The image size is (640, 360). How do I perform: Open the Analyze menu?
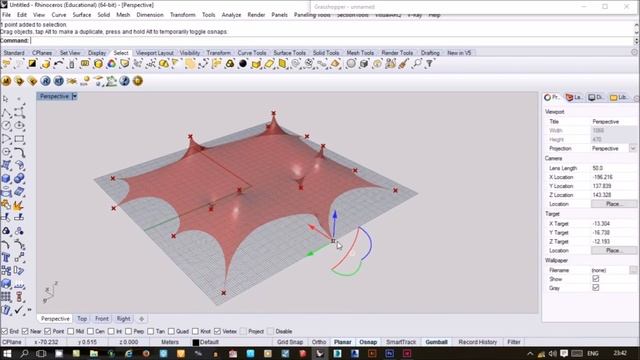tap(231, 15)
